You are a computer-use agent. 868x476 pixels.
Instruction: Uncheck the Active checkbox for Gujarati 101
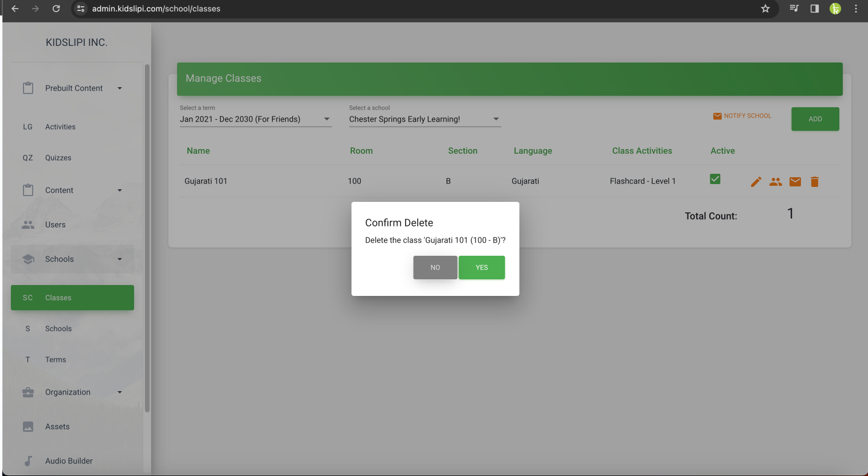click(715, 179)
